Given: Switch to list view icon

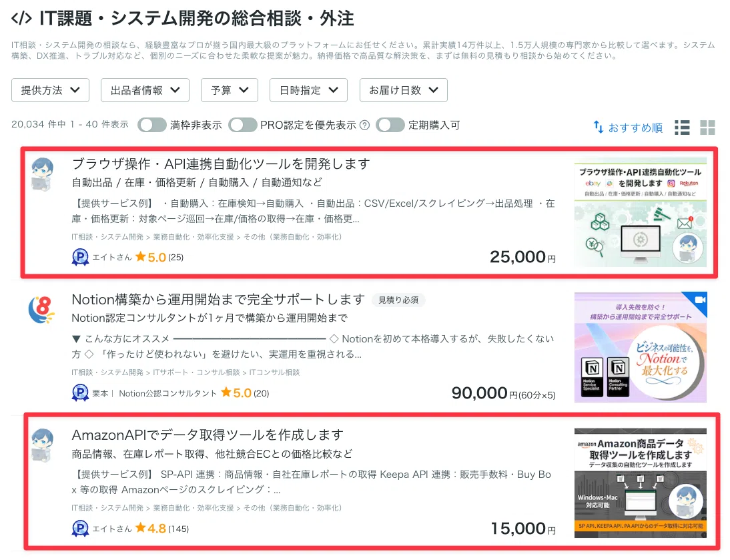Looking at the screenshot, I should click(682, 127).
